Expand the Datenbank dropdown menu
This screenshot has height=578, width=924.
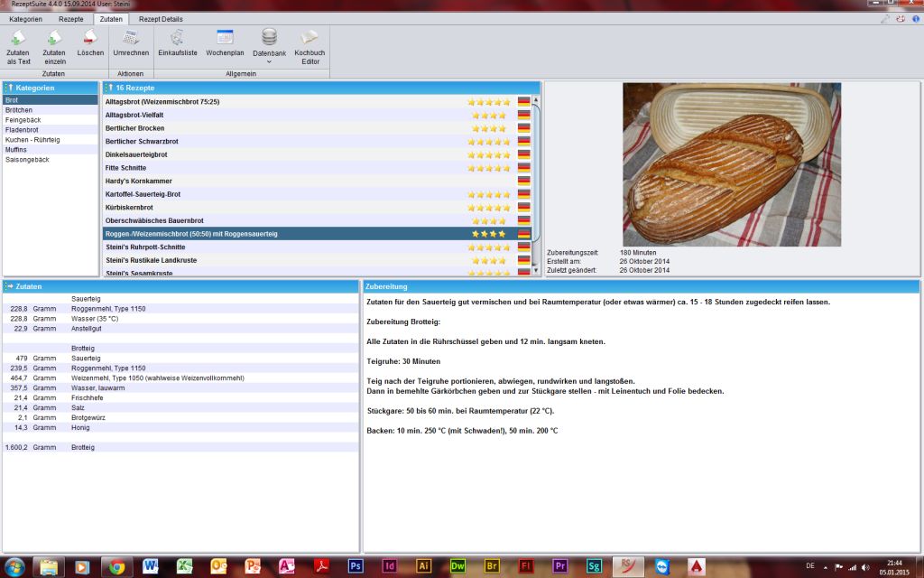pyautogui.click(x=269, y=62)
